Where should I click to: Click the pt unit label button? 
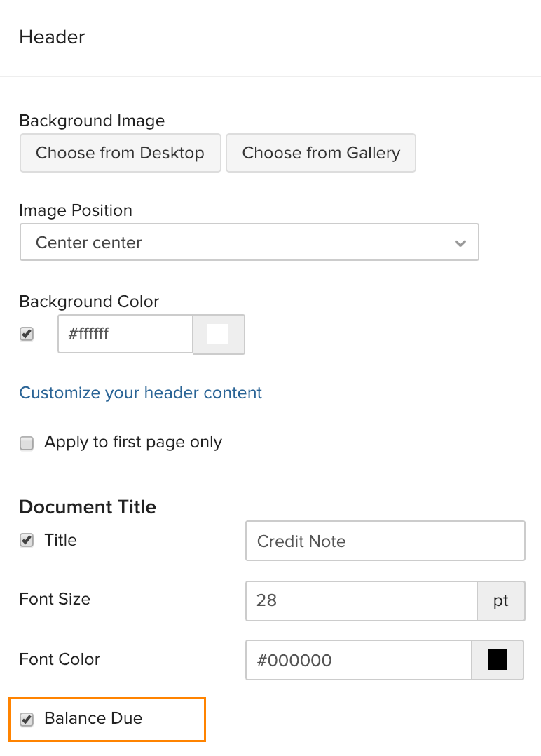click(500, 601)
